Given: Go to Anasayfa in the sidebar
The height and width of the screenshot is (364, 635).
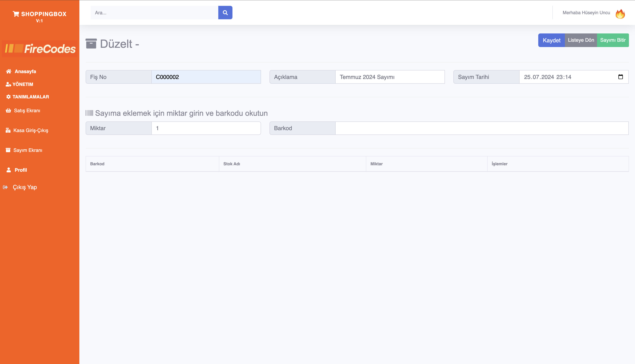Looking at the screenshot, I should [25, 72].
